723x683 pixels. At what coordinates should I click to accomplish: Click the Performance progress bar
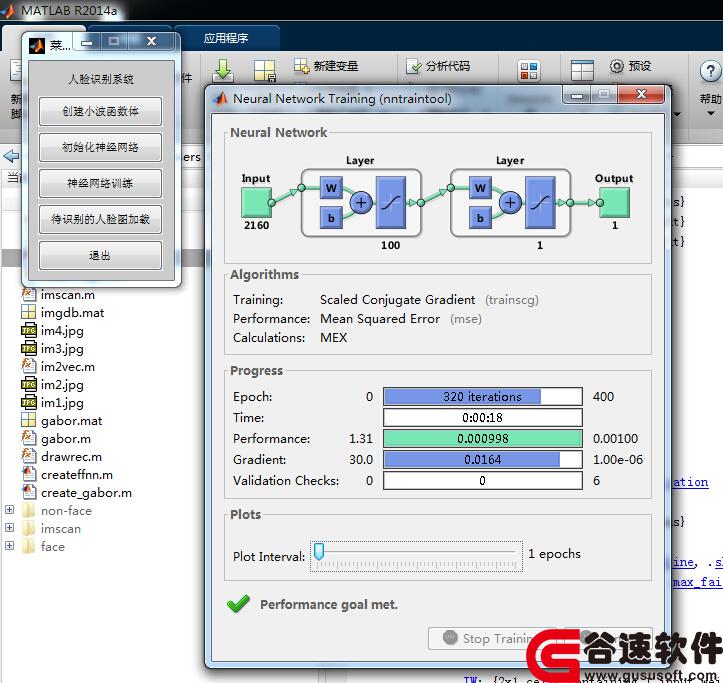[x=483, y=439]
